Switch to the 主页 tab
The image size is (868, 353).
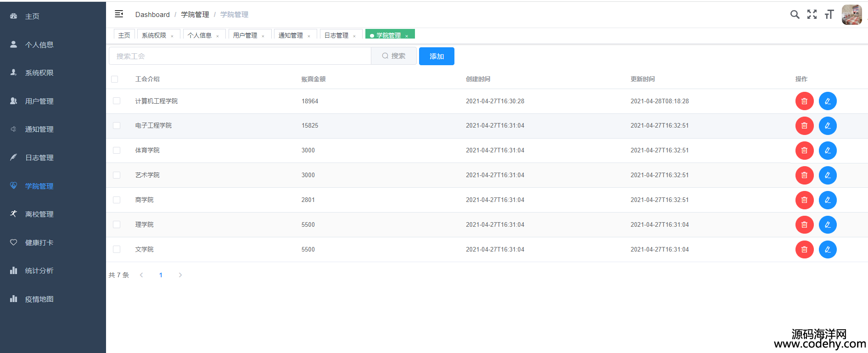[124, 35]
